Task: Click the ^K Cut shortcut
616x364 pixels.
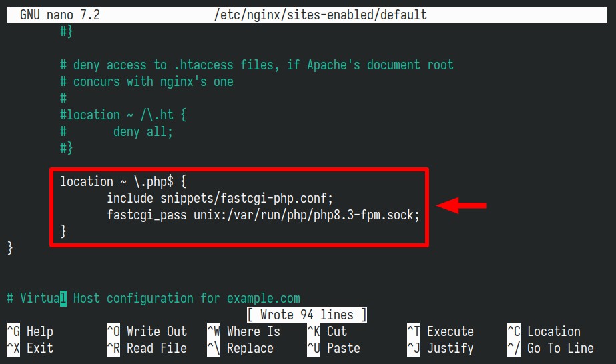Action: click(327, 331)
